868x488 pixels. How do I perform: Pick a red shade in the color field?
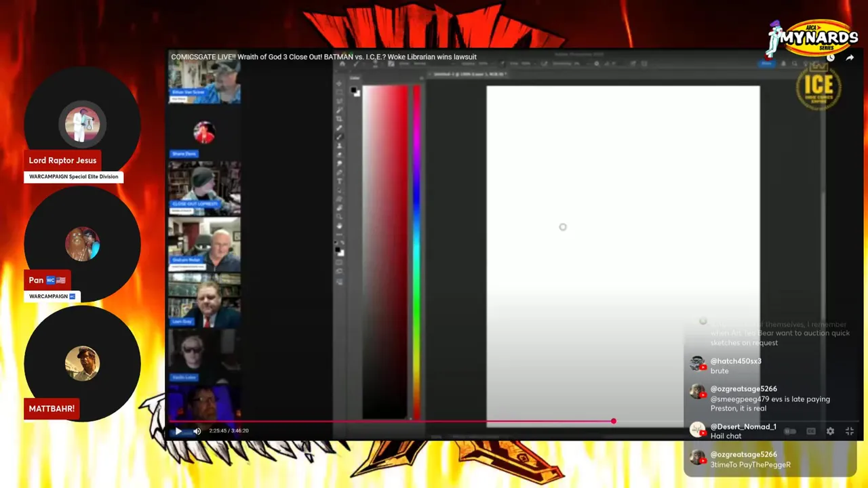point(384,252)
